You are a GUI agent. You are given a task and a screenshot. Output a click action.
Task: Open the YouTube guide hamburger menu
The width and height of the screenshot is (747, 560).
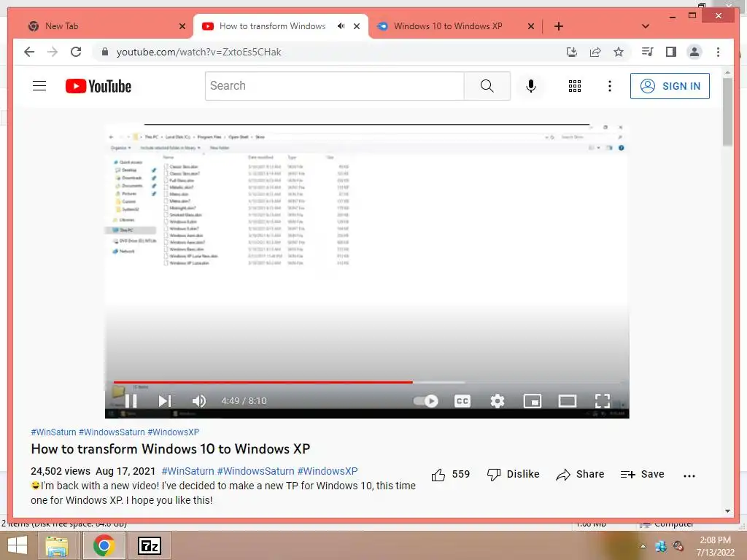(39, 86)
